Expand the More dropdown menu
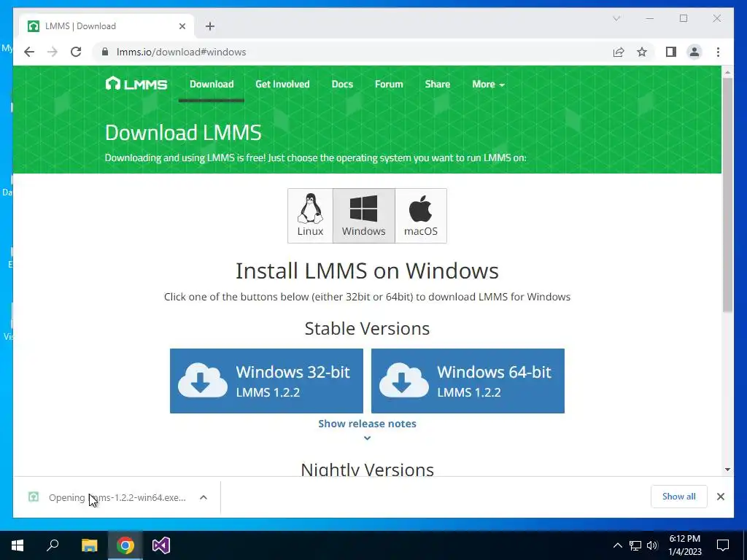747x560 pixels. coord(488,85)
